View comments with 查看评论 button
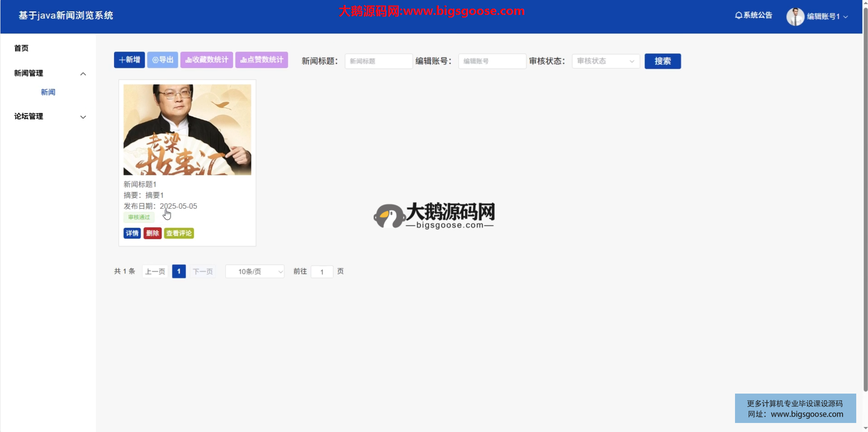This screenshot has width=868, height=432. 179,233
